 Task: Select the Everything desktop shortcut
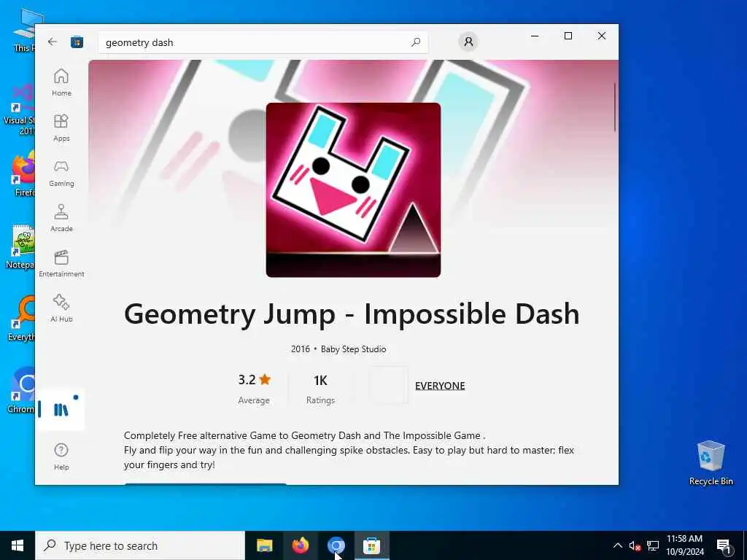coord(21,318)
